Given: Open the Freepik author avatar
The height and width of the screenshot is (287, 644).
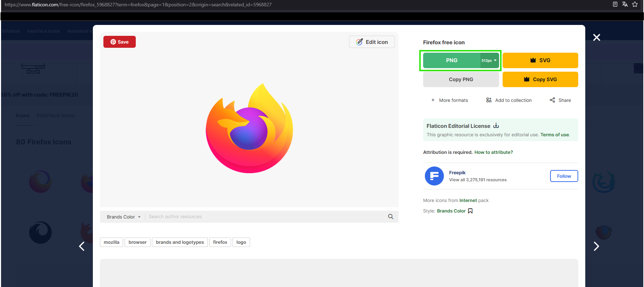Looking at the screenshot, I should [x=434, y=176].
